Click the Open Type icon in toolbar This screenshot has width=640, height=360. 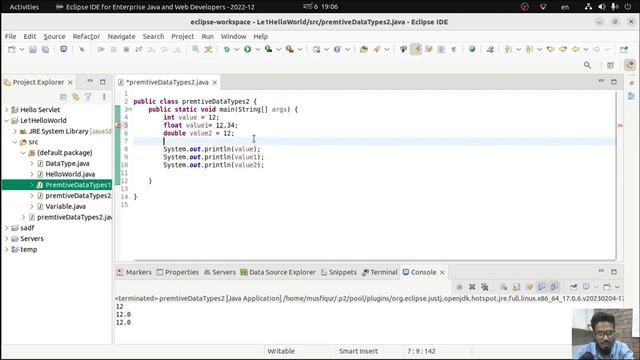[x=364, y=49]
